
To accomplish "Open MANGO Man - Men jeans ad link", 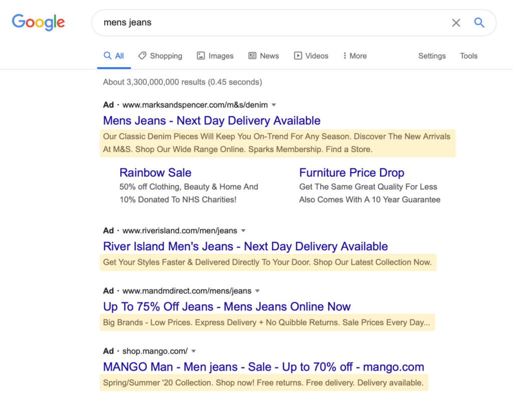I will (264, 367).
